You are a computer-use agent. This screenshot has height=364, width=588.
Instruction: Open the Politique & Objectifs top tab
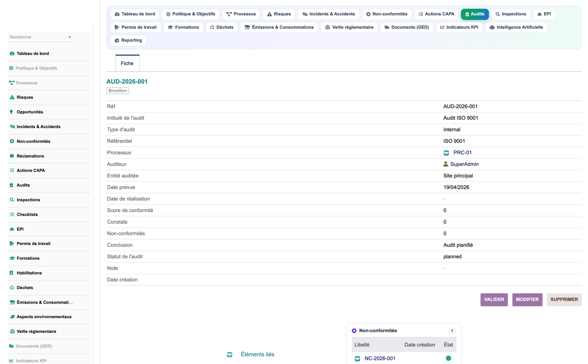191,14
